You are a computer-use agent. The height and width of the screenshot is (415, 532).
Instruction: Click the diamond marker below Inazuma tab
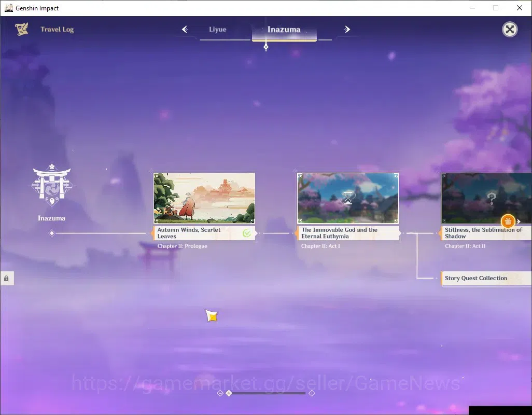266,47
